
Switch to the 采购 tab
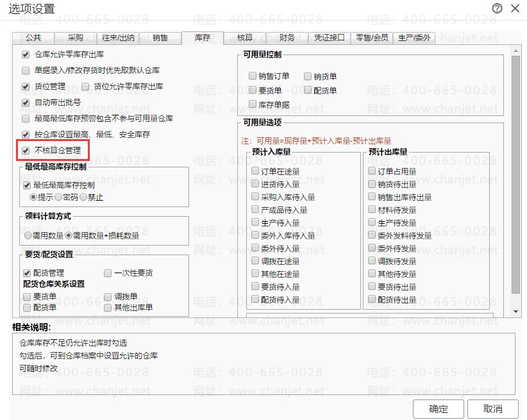pos(75,38)
